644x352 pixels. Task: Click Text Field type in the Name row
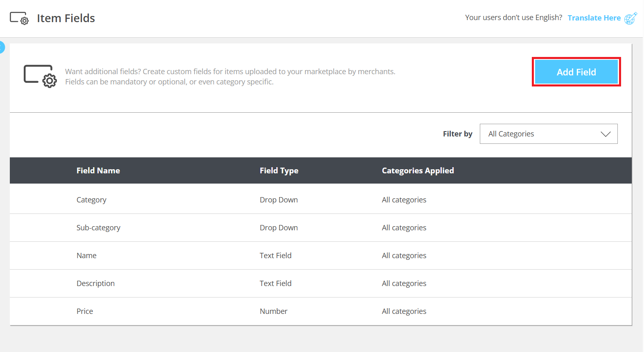276,256
